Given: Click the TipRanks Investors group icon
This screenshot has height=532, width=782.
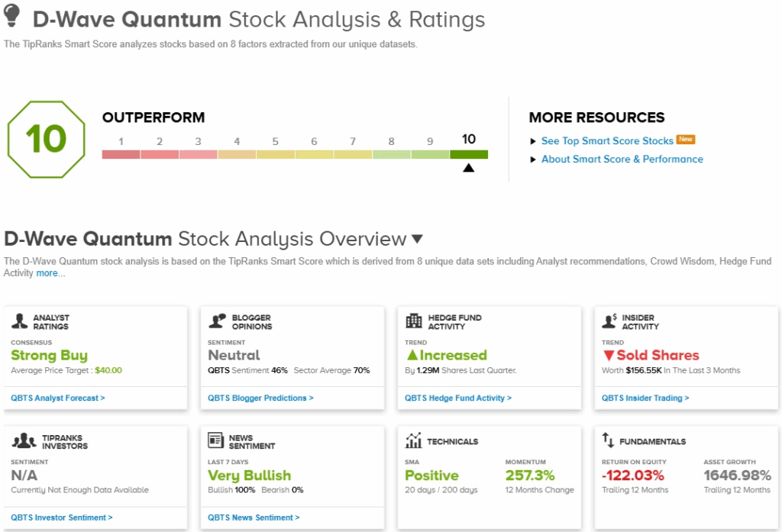Looking at the screenshot, I should coord(24,441).
